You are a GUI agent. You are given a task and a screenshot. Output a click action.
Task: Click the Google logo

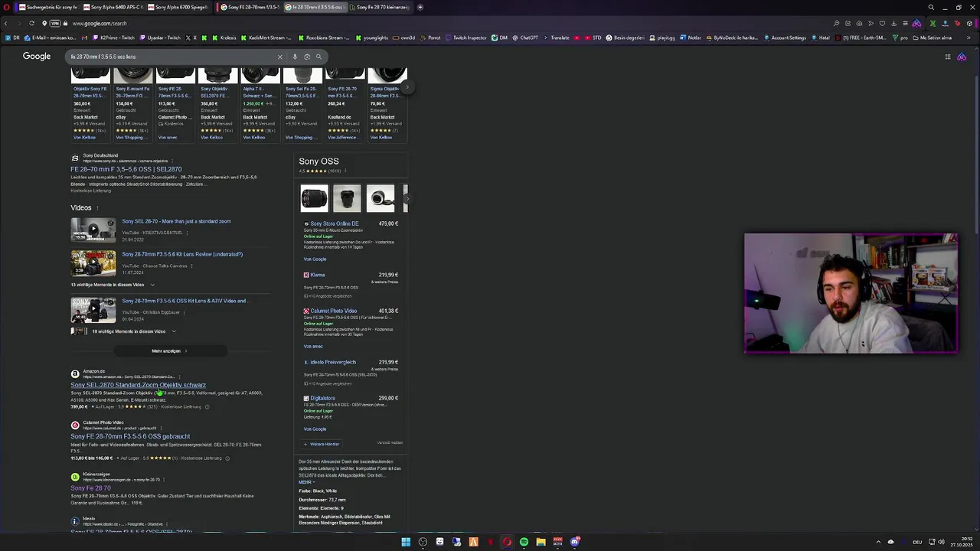[37, 56]
